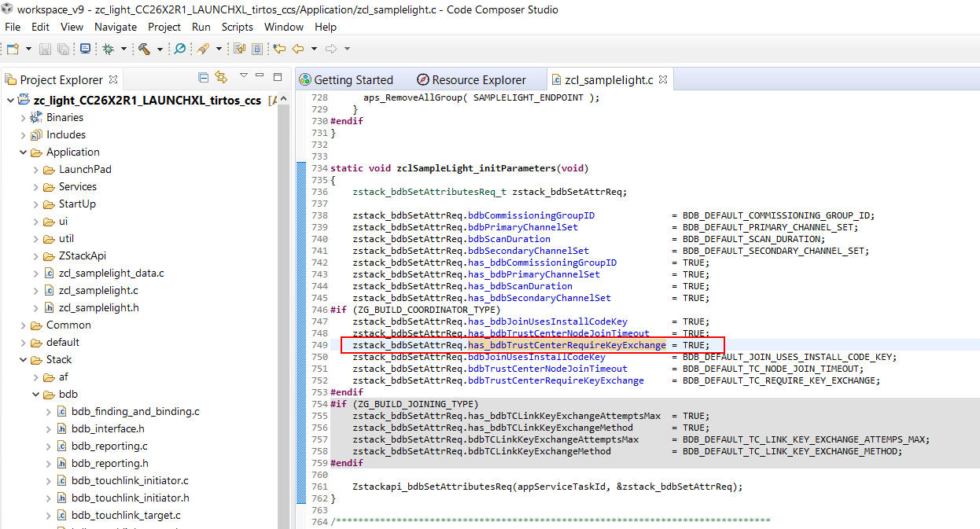Viewport: 980px width, 529px height.
Task: Open the Build hammer dropdown arrow
Action: tap(159, 49)
